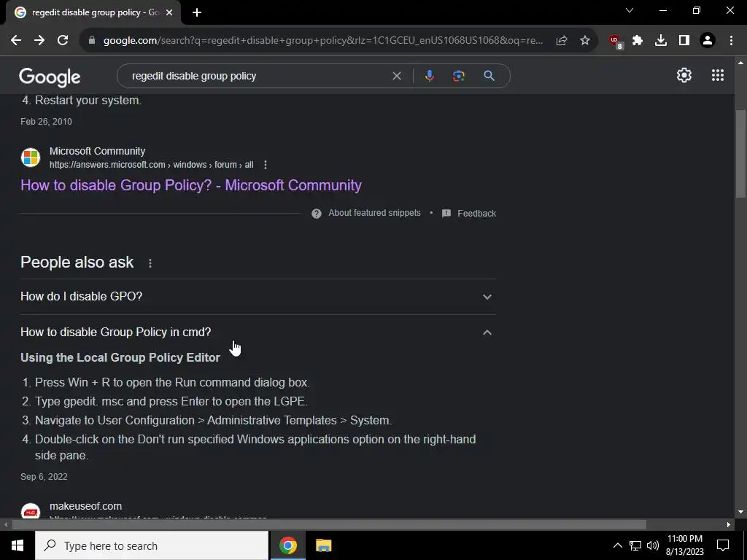The image size is (747, 560).
Task: Click the scroll-right arrow at bottom
Action: tap(729, 525)
